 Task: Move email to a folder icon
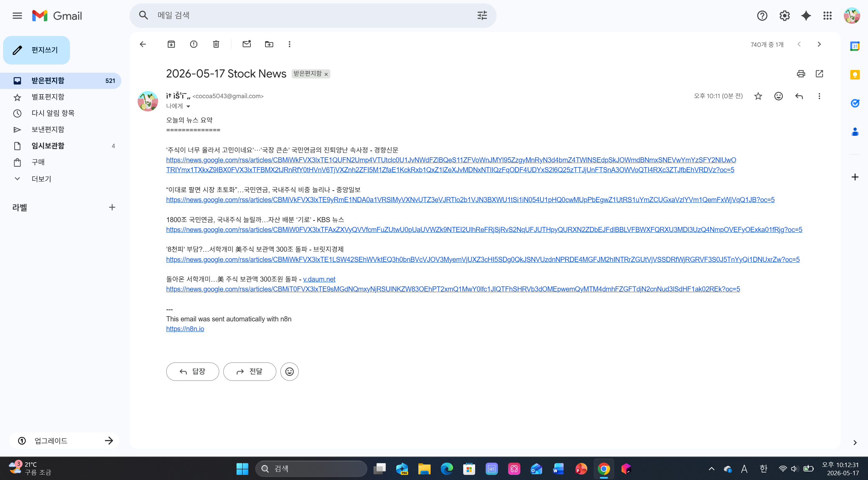coord(269,44)
